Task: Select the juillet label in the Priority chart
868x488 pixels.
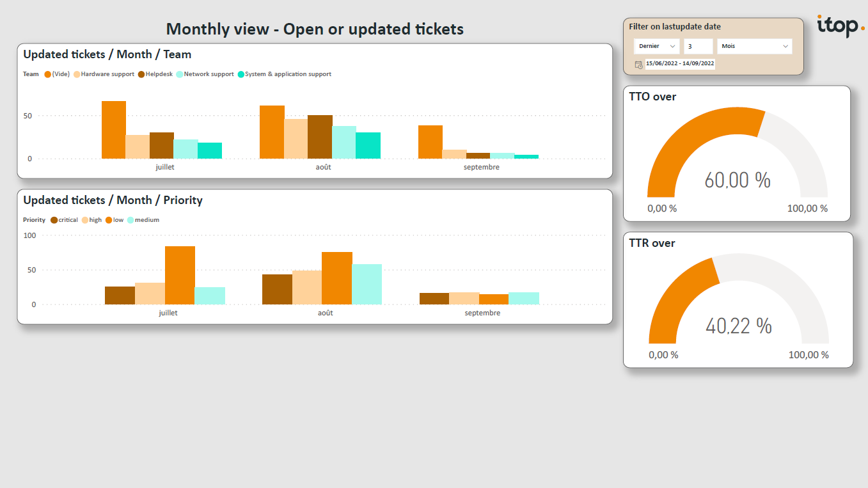Action: tap(168, 313)
